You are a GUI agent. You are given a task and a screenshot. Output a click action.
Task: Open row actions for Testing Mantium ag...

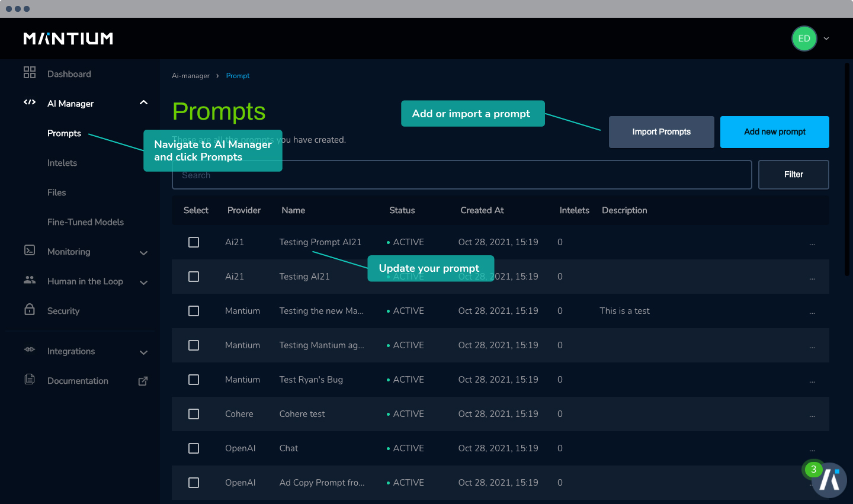tap(812, 347)
